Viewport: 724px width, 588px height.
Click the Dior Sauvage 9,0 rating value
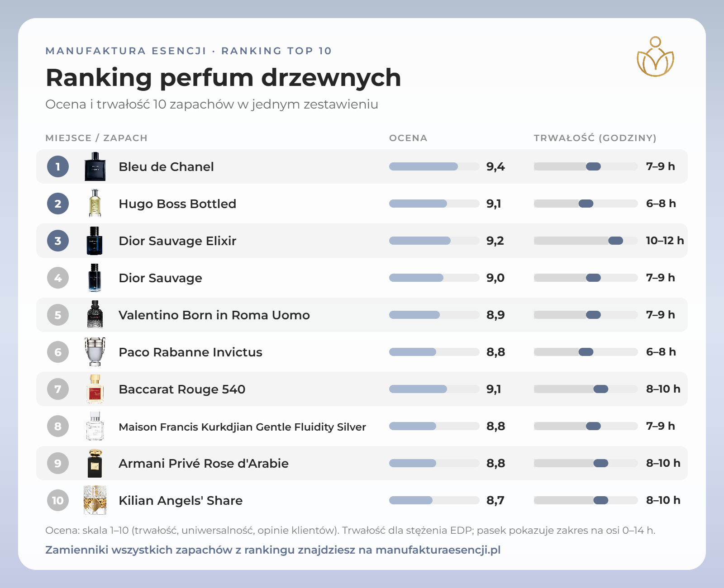click(x=495, y=278)
